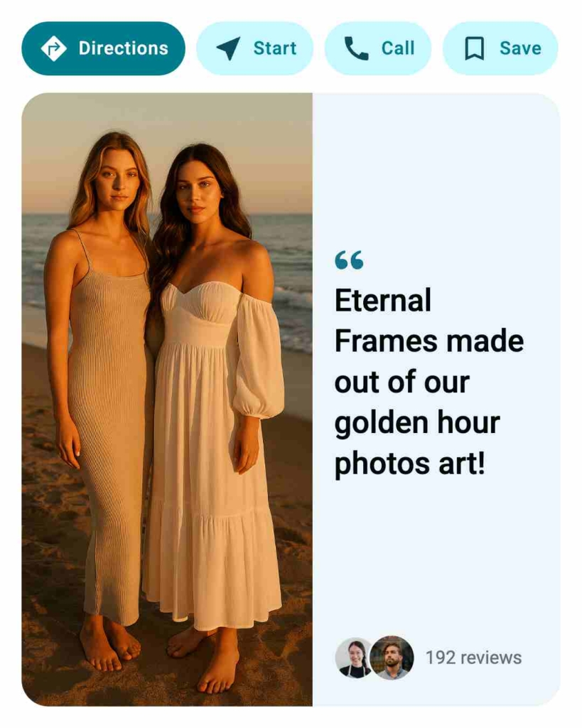Open the golden hour beach photo

click(167, 400)
